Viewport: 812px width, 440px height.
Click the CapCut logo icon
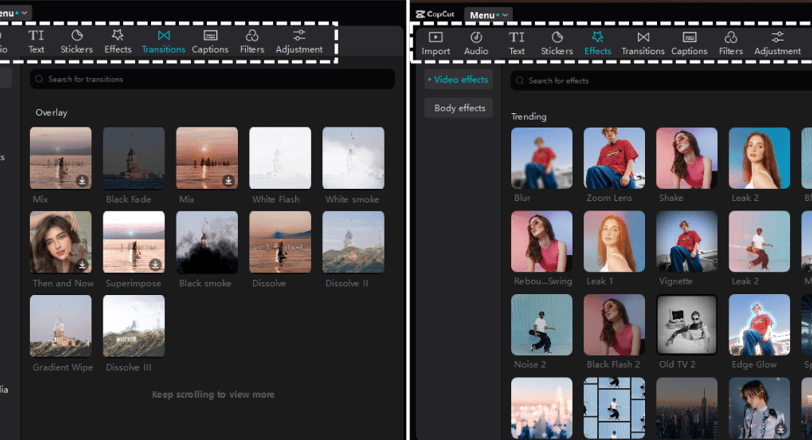tap(420, 14)
